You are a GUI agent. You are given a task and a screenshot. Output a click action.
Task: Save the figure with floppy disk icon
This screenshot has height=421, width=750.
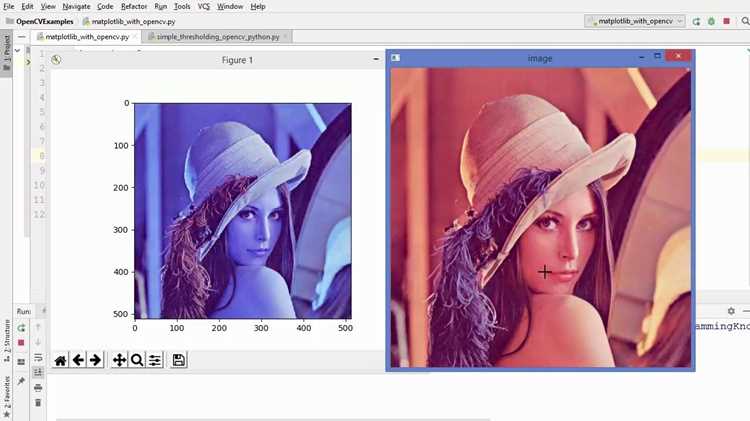click(178, 360)
